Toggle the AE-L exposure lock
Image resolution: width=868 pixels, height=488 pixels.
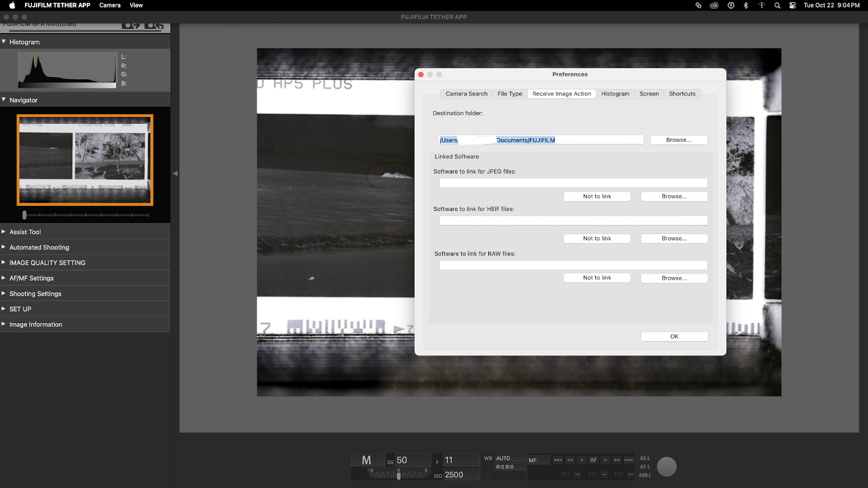[645, 458]
